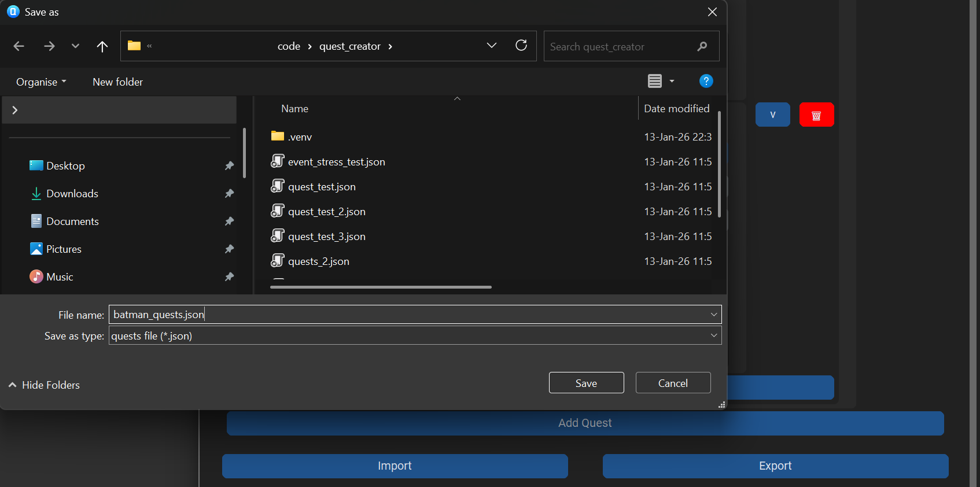Image resolution: width=980 pixels, height=487 pixels.
Task: Open the help question mark icon
Action: (706, 81)
